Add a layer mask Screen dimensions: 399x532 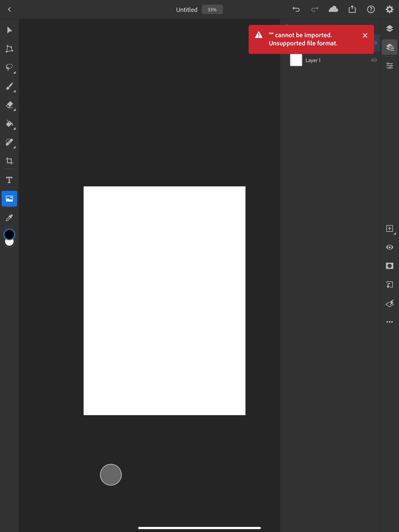click(x=389, y=266)
